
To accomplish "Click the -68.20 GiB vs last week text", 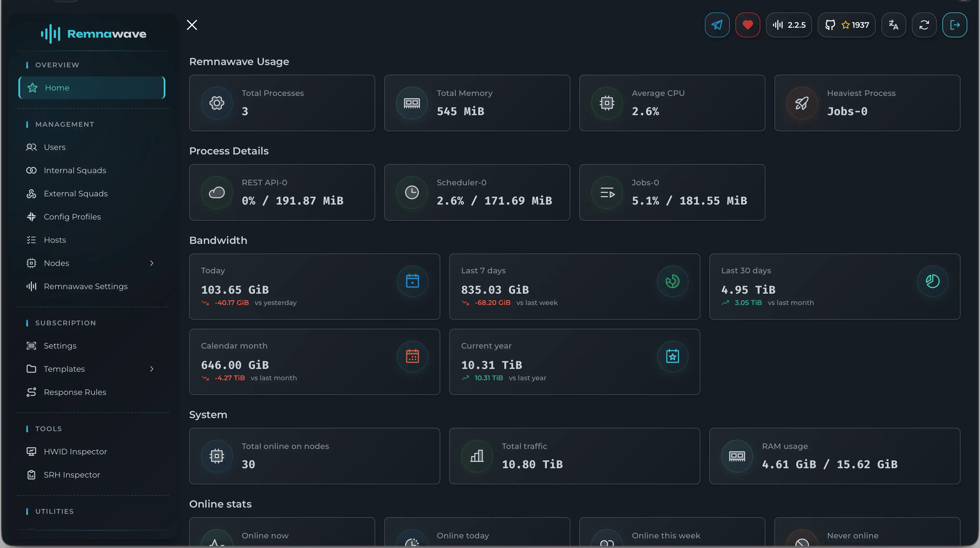I will click(x=510, y=303).
